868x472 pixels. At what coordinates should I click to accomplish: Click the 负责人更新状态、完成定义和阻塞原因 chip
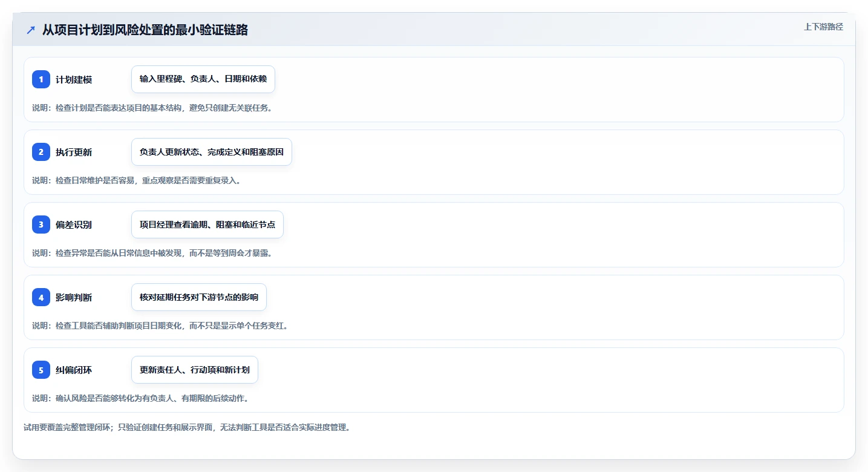[x=212, y=152]
